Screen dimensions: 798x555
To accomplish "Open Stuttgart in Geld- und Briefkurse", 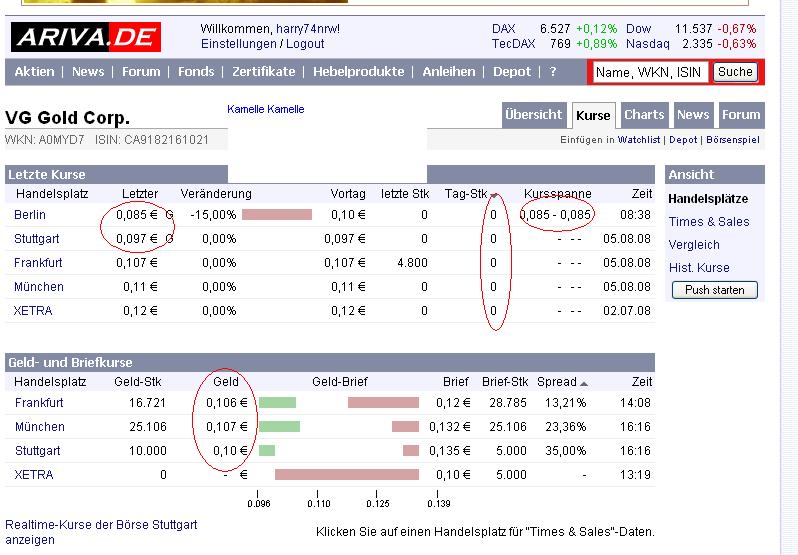I will [x=38, y=450].
